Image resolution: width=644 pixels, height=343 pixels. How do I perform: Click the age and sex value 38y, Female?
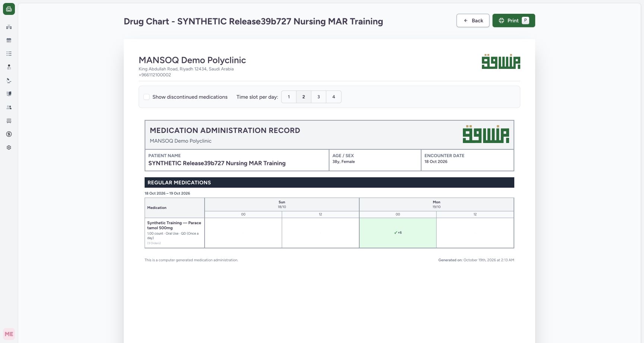[344, 162]
